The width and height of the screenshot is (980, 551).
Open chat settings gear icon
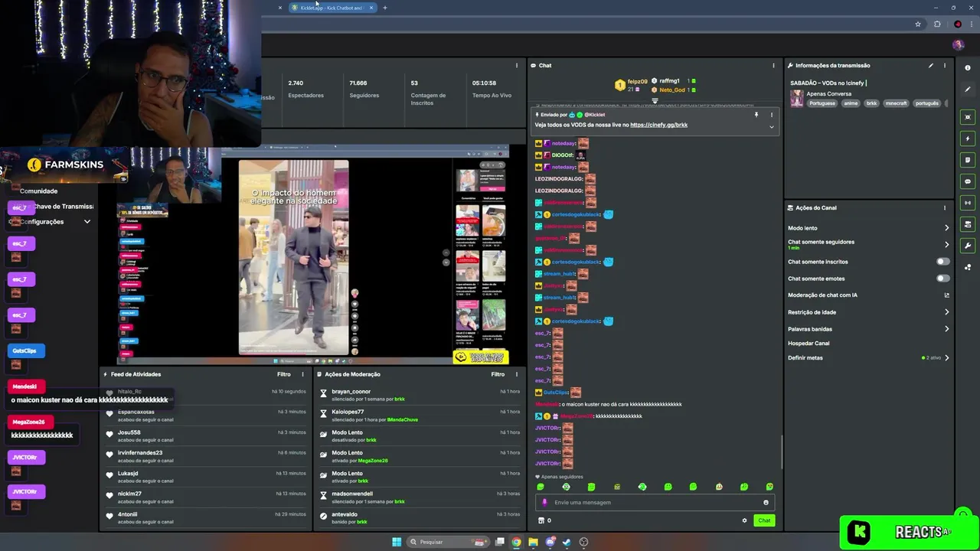[744, 520]
